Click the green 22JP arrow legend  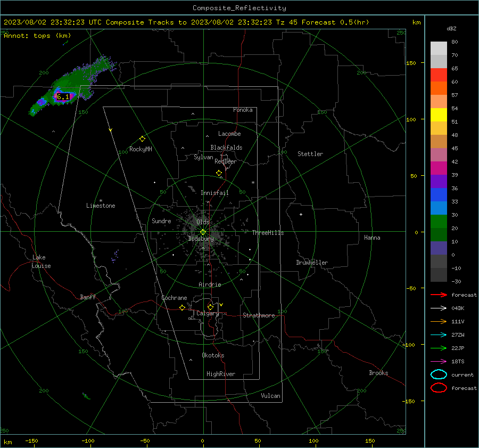click(439, 348)
